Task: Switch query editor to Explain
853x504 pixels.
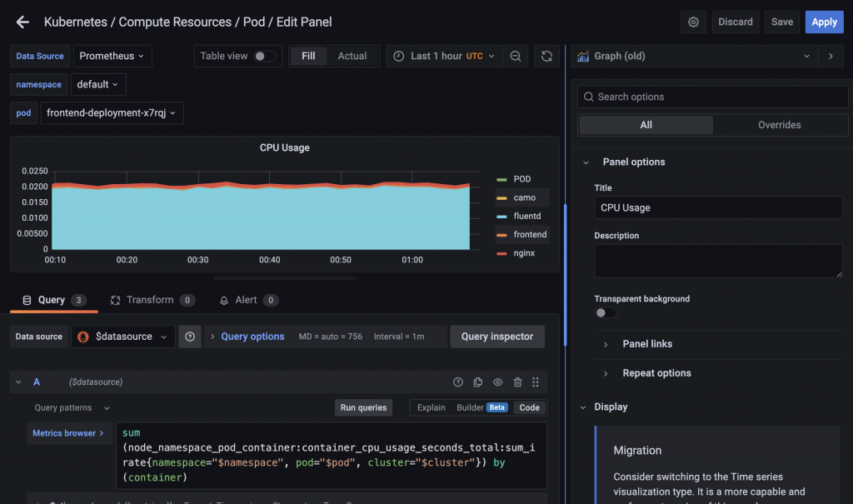Action: pos(431,407)
